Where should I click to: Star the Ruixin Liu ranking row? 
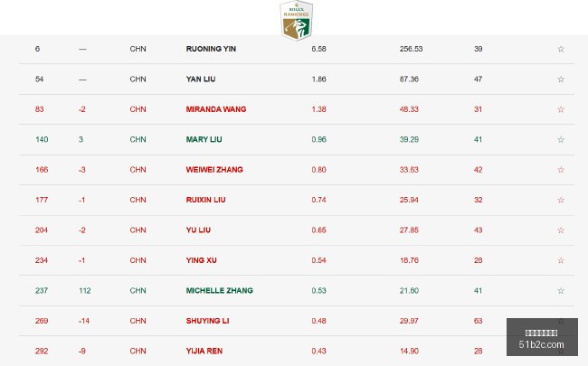point(561,200)
